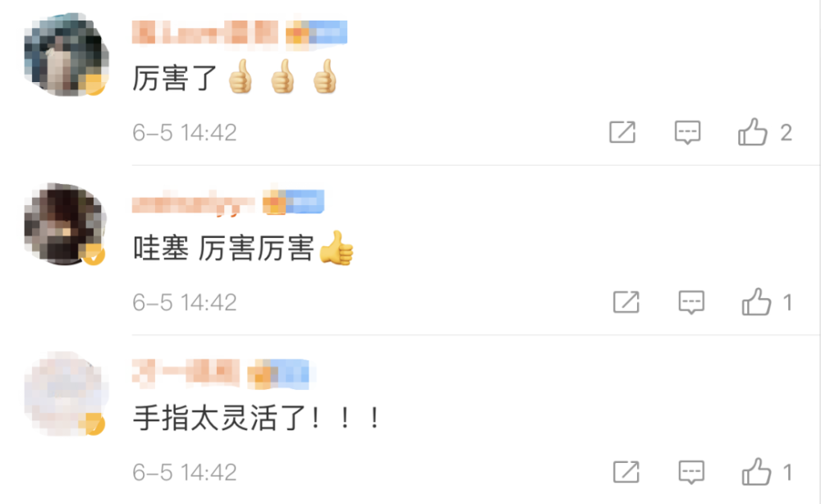This screenshot has height=504, width=821.
Task: Click the like count 2 on the first comment
Action: 786,133
